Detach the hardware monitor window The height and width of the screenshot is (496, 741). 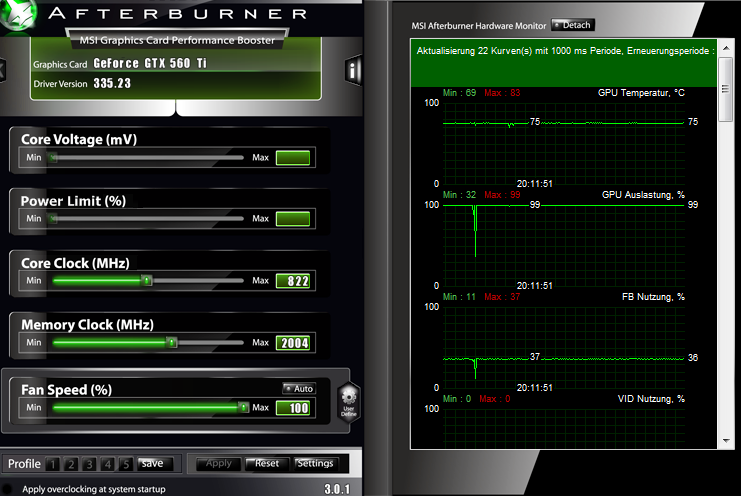point(571,24)
